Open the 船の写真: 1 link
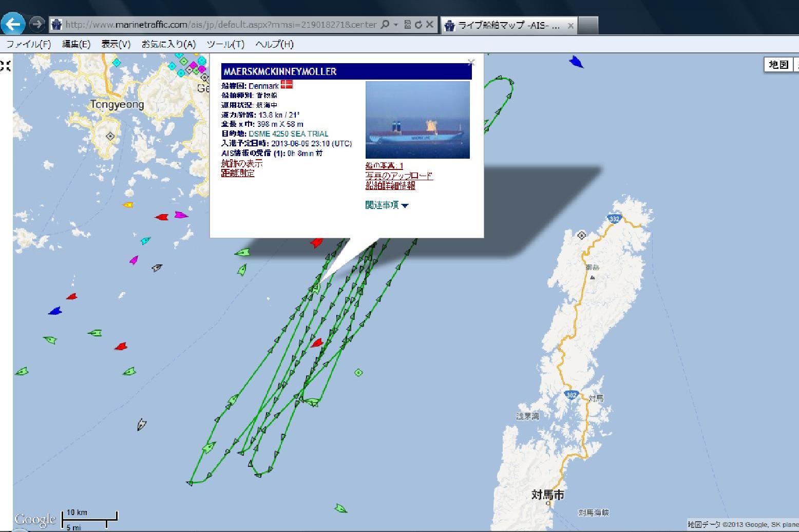 click(x=384, y=166)
